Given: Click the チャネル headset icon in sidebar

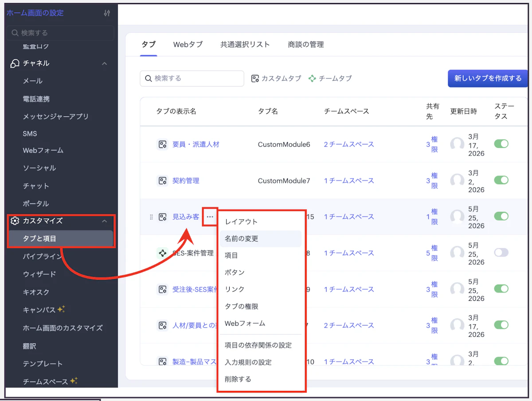Looking at the screenshot, I should tap(15, 63).
